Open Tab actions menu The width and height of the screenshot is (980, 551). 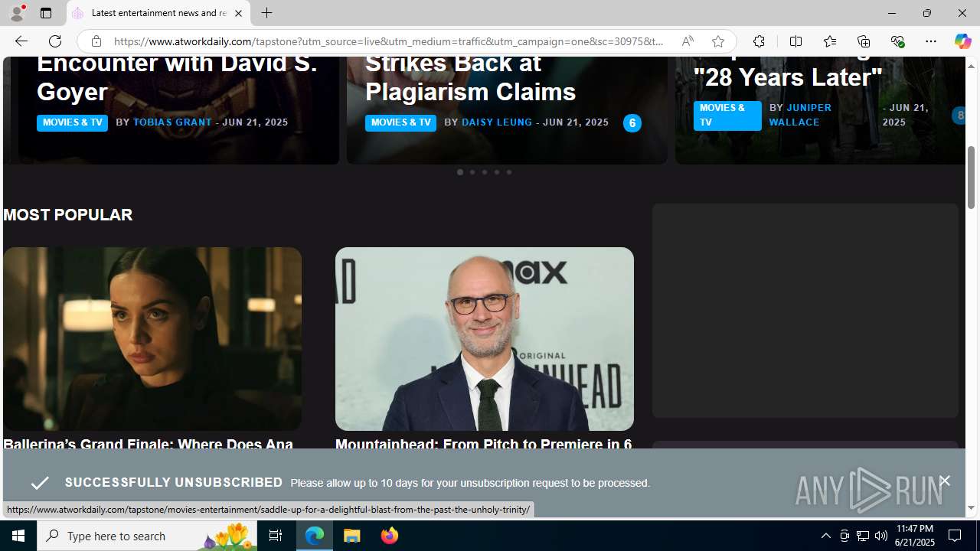tap(45, 13)
